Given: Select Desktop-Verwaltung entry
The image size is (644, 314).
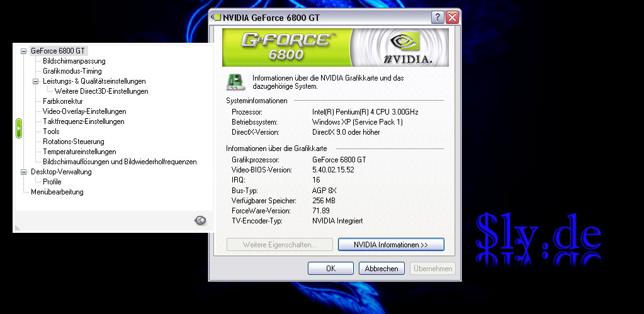Looking at the screenshot, I should (61, 172).
